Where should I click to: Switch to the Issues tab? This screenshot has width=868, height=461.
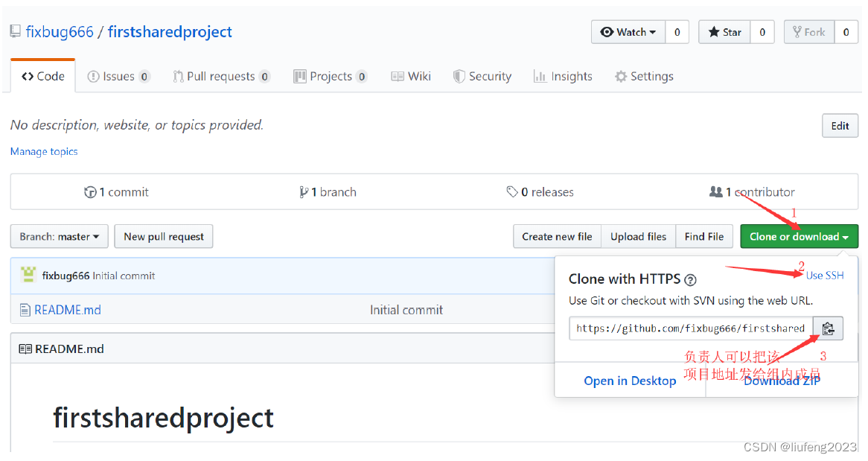coord(118,77)
